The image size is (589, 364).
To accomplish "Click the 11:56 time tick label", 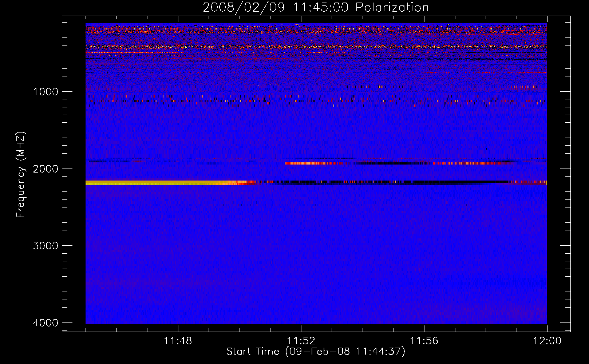I will tap(424, 341).
